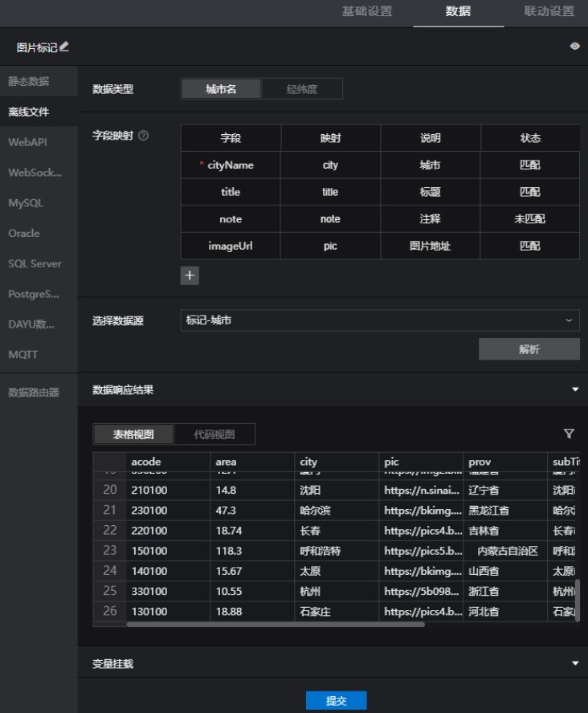Screen dimensions: 588x713
Task: Open the filter icon in response results
Action: pyautogui.click(x=569, y=434)
